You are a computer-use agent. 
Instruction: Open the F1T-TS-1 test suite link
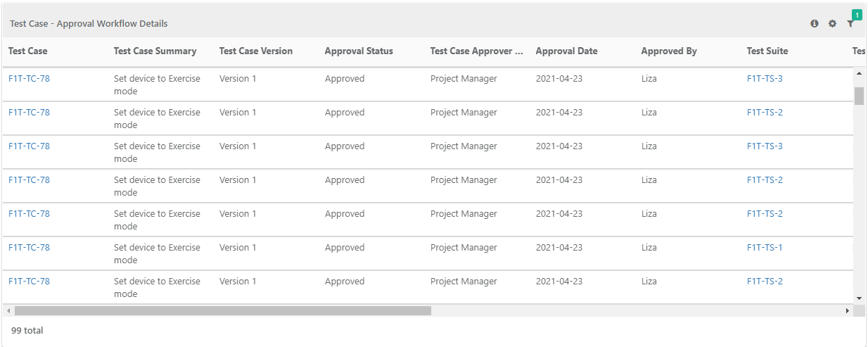[x=765, y=247]
